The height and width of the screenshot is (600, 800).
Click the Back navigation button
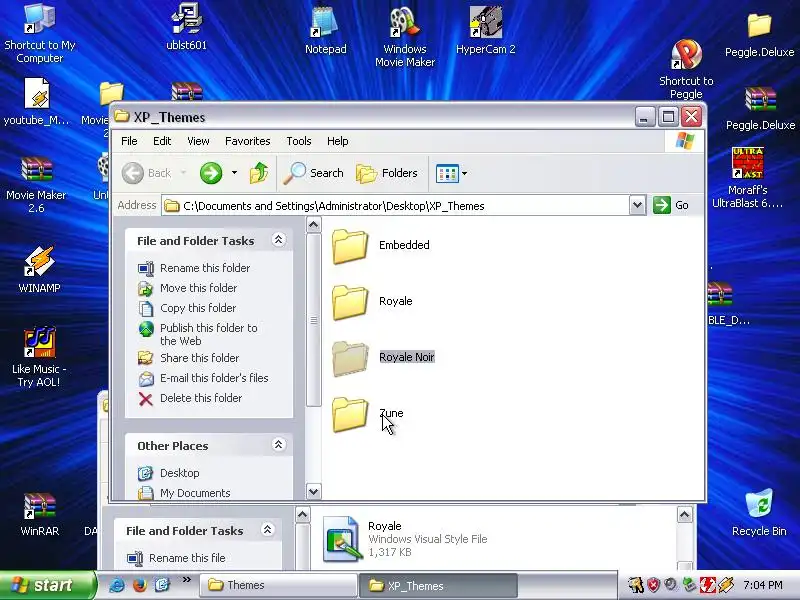(147, 173)
